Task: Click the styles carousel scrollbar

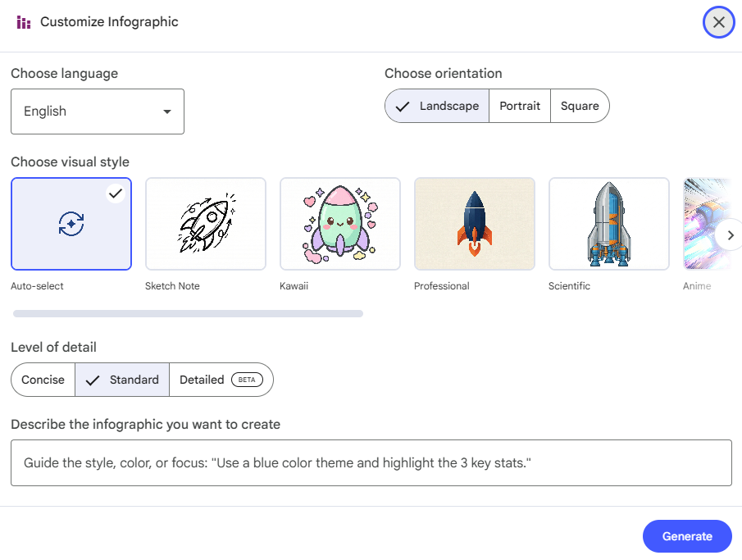Action: click(x=186, y=313)
